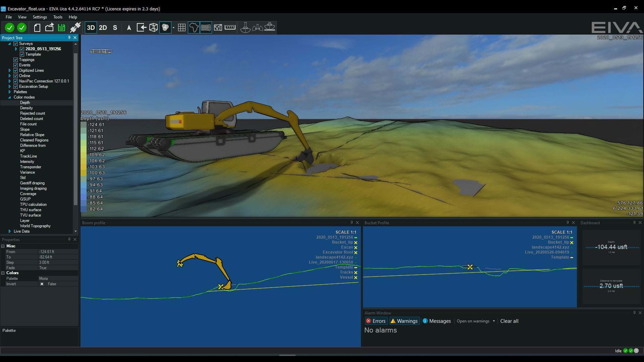This screenshot has height=362, width=644.
Task: Pin the Project Tree panel
Action: (x=69, y=38)
